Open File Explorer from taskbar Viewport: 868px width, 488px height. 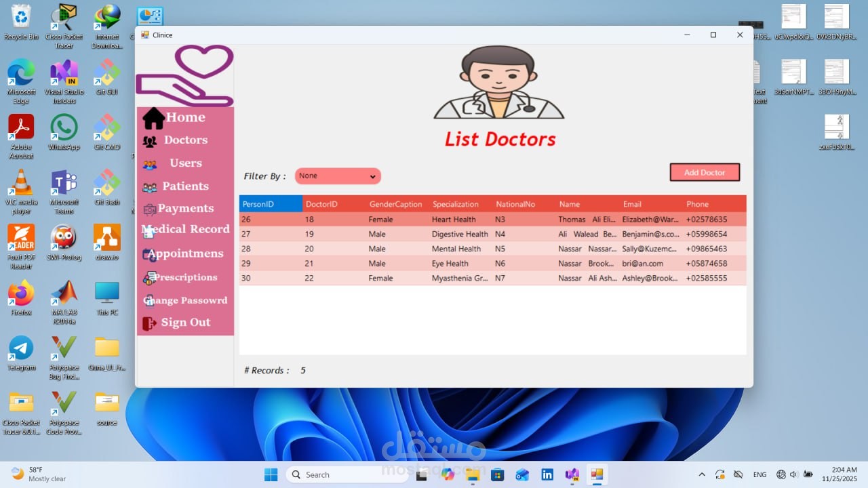(x=472, y=474)
